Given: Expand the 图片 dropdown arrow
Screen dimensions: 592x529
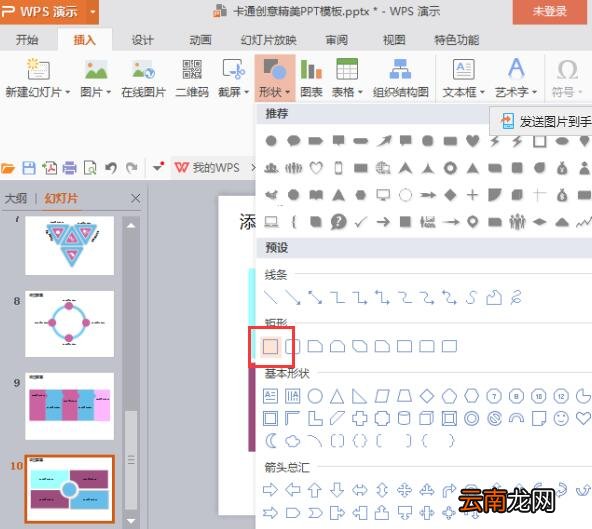Looking at the screenshot, I should 109,92.
